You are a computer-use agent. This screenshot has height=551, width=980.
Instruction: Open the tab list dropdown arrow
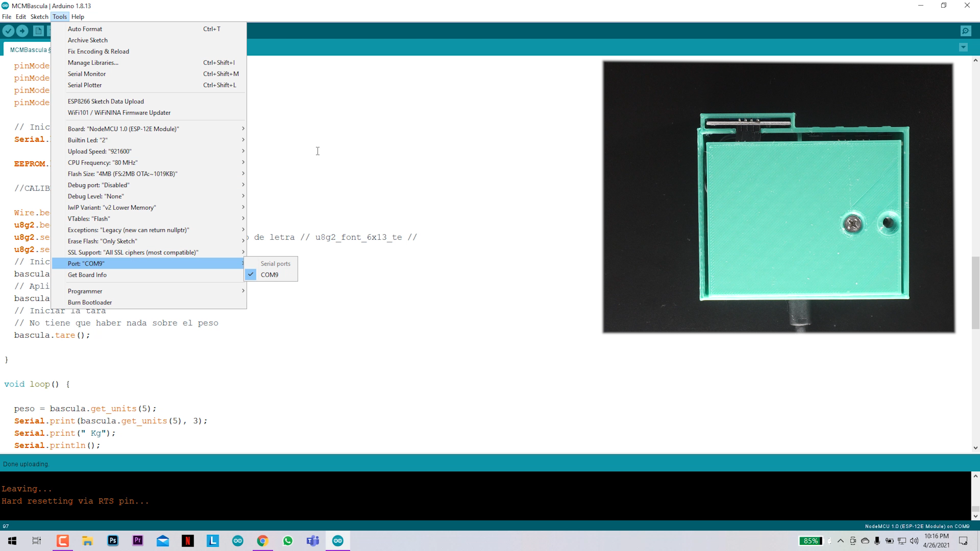(x=964, y=47)
